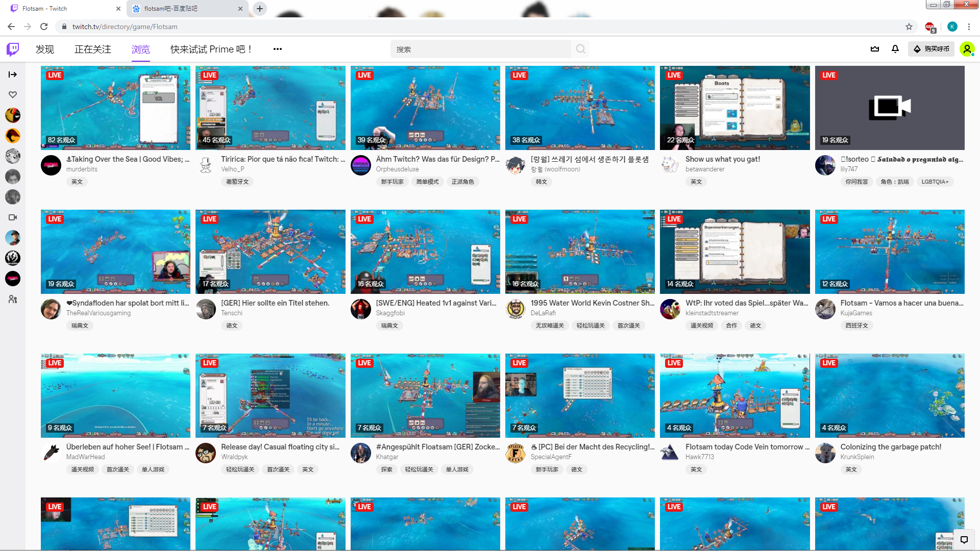Click the 购买呼币 button
The height and width of the screenshot is (551, 980).
(932, 49)
